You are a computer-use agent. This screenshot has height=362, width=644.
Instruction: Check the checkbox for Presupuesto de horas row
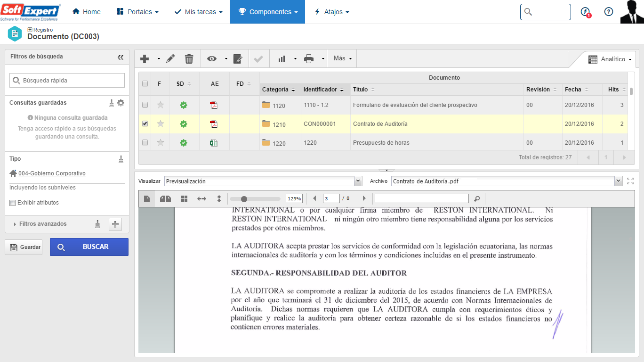coord(145,142)
